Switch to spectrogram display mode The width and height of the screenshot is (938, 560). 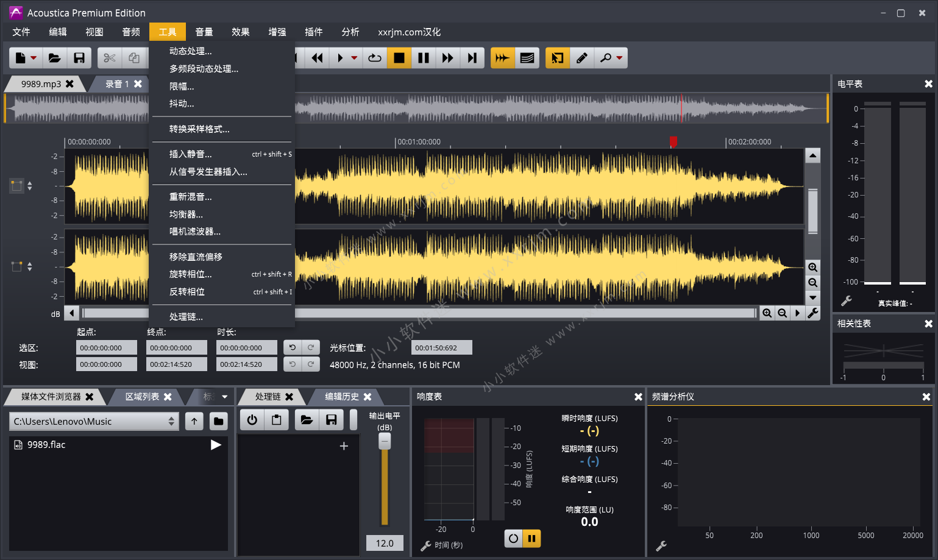[527, 58]
